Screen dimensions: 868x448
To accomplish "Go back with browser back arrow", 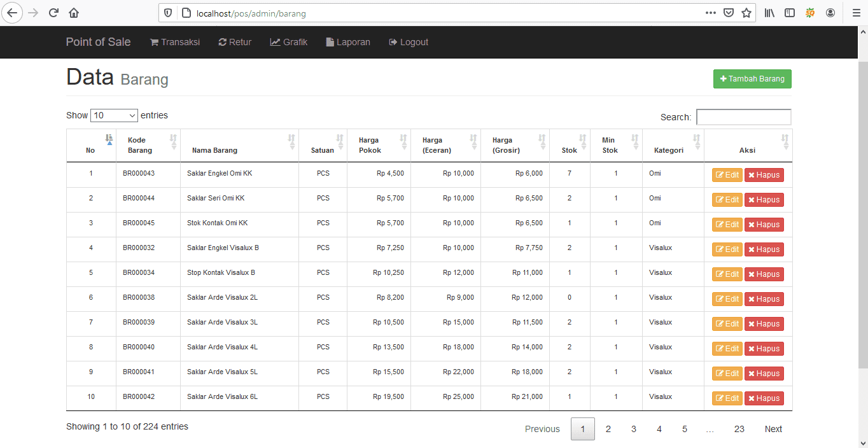I will 13,13.
